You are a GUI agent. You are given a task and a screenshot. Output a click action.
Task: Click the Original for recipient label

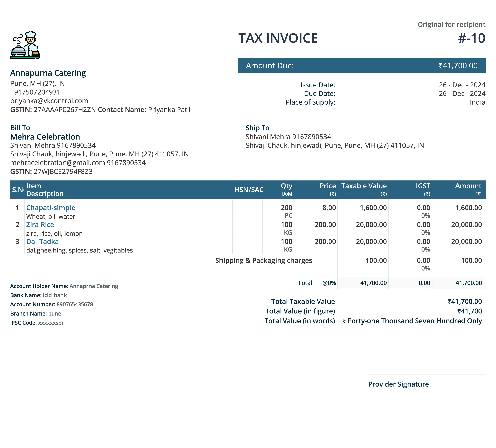(451, 24)
